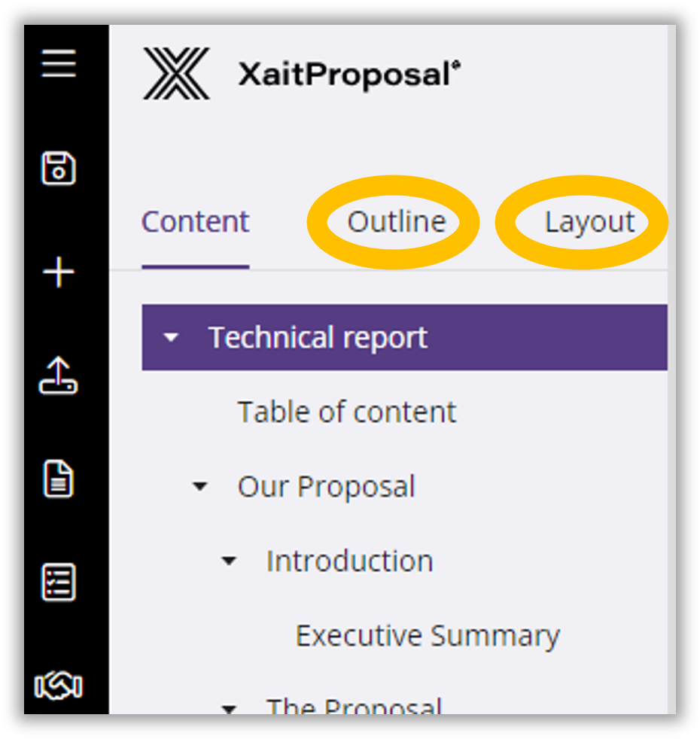Image resolution: width=700 pixels, height=739 pixels.
Task: Open the document page icon
Action: pos(58,479)
